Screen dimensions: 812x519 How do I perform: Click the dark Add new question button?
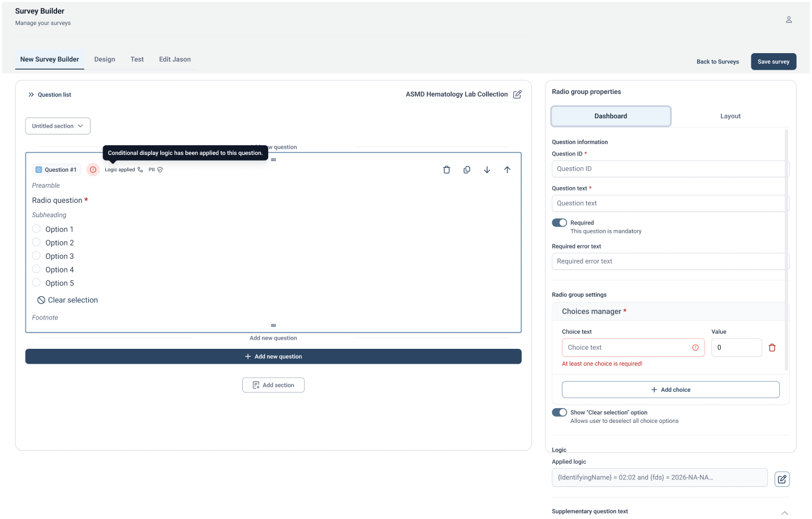pyautogui.click(x=273, y=357)
